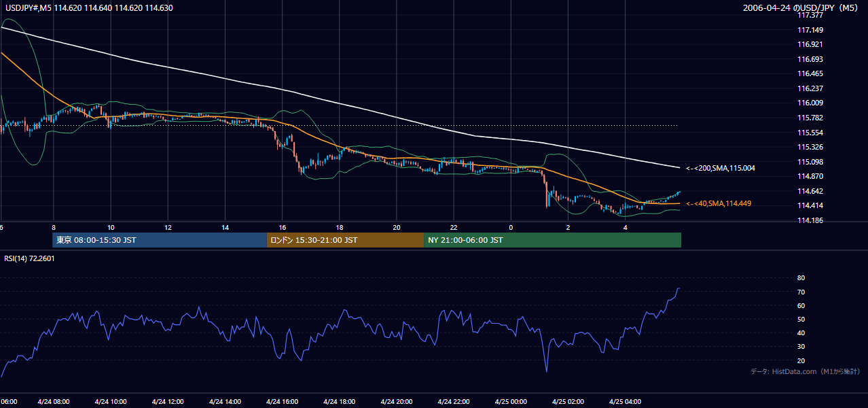The image size is (868, 408).
Task: Click price axis value 116.921
Action: [x=810, y=44]
